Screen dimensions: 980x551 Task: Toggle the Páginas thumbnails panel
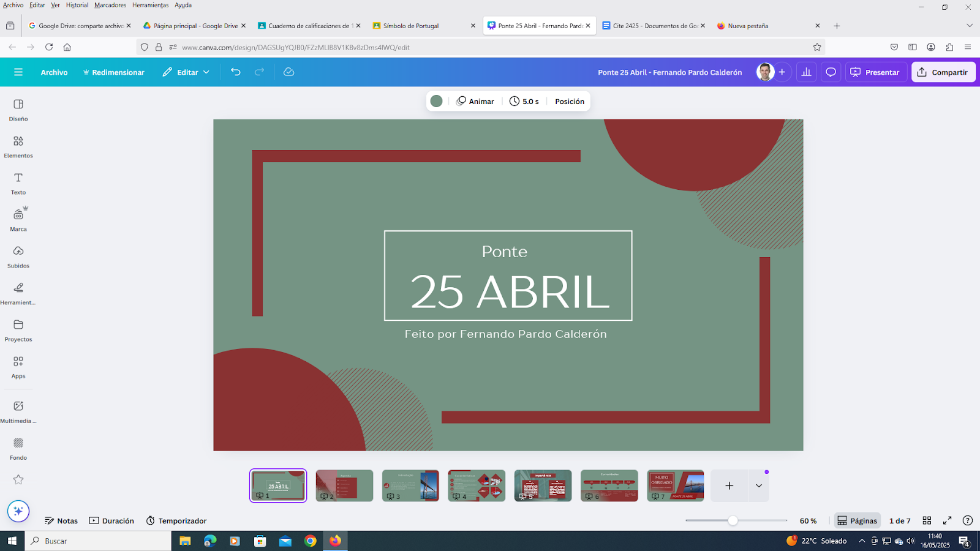(858, 520)
